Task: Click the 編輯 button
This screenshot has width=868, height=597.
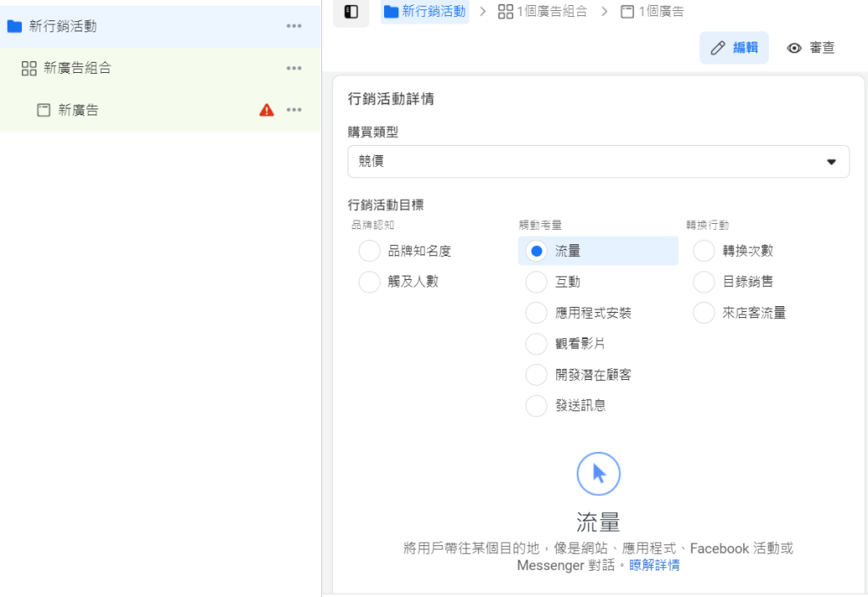Action: pyautogui.click(x=734, y=47)
